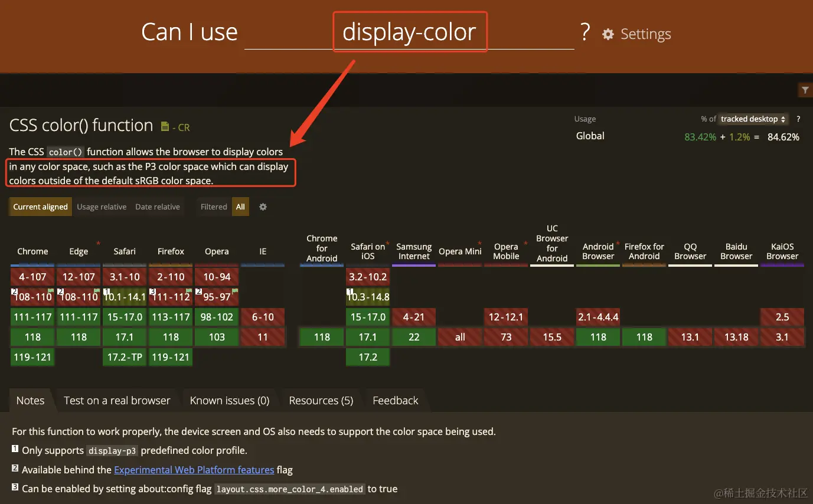Click Settings text link in header

click(646, 34)
